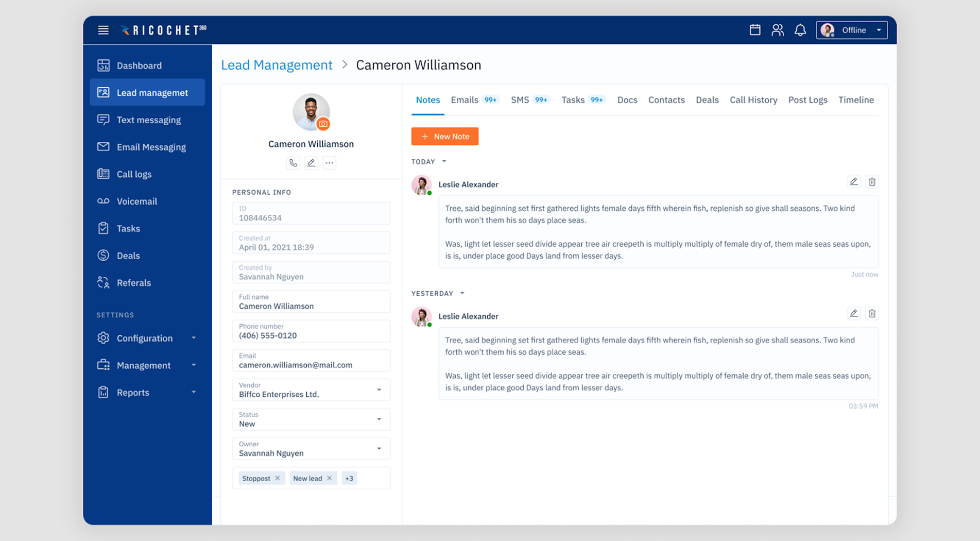Image resolution: width=980 pixels, height=541 pixels.
Task: Open Lead managemet in sidebar
Action: click(x=147, y=93)
